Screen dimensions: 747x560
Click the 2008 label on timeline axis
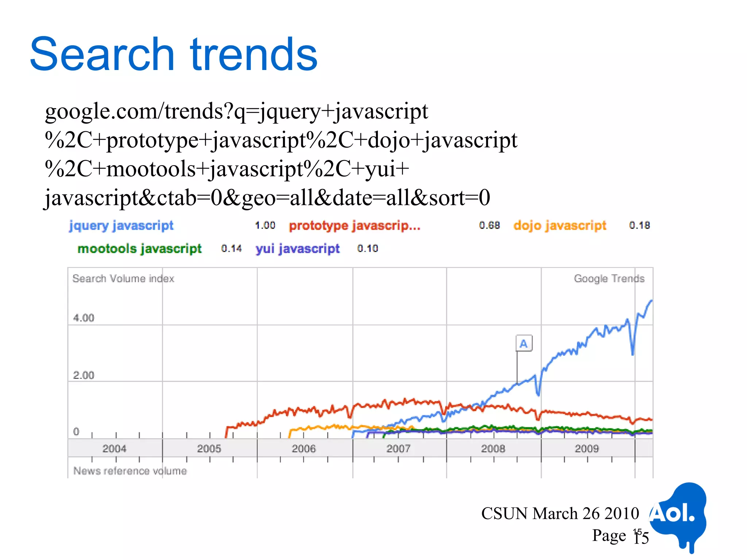493,448
